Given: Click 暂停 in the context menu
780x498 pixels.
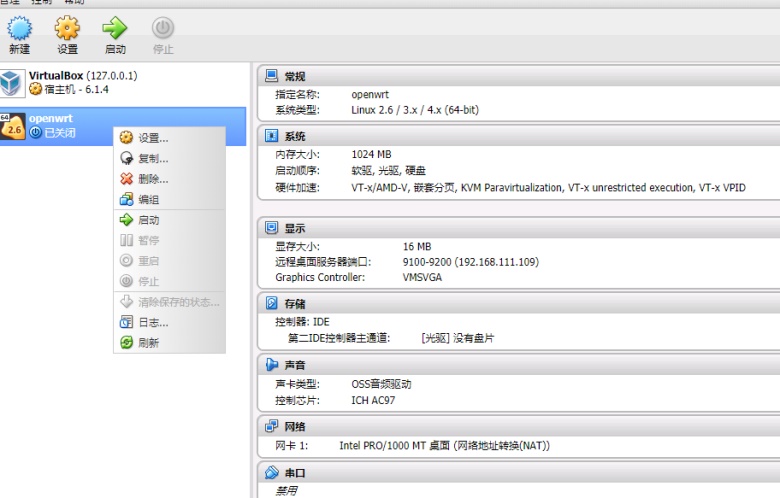Looking at the screenshot, I should click(x=169, y=240).
